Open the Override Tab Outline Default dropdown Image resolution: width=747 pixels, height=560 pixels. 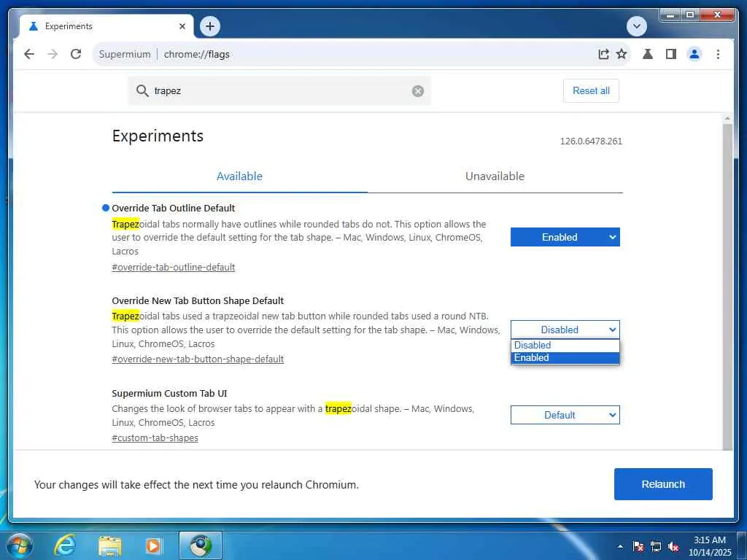tap(565, 237)
